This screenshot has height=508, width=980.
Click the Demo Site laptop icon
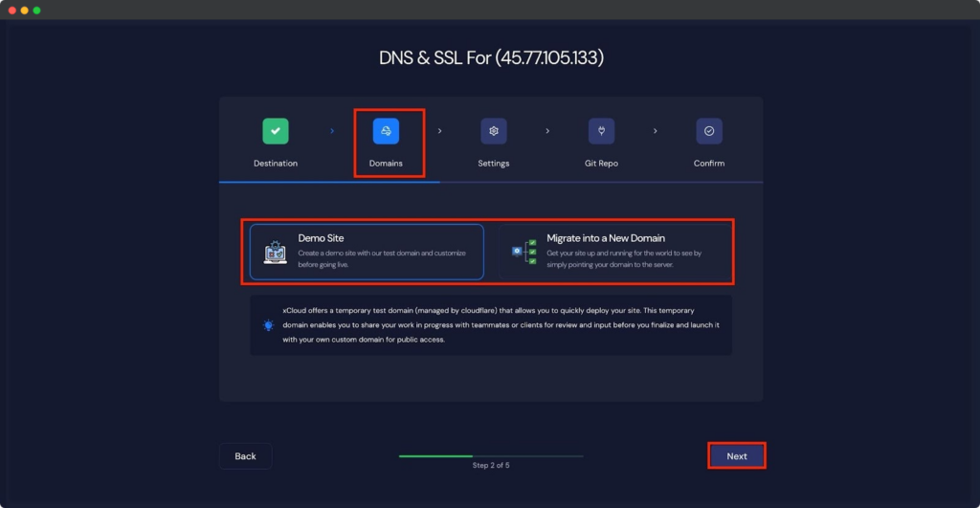(275, 252)
